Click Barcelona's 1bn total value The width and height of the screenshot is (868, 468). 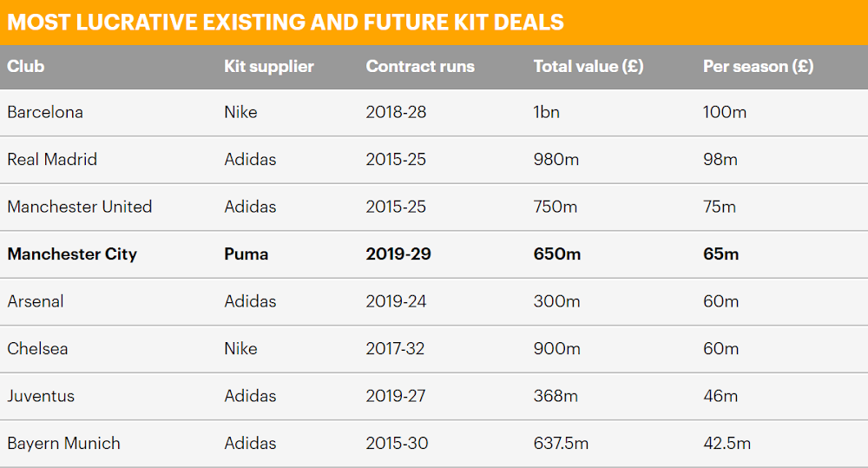(546, 112)
